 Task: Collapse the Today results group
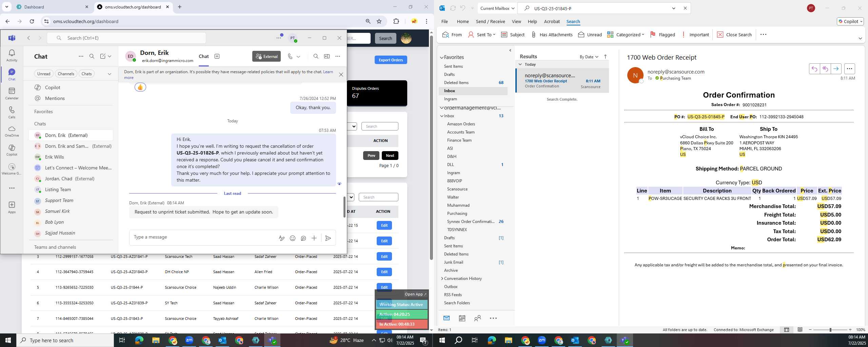(x=520, y=64)
